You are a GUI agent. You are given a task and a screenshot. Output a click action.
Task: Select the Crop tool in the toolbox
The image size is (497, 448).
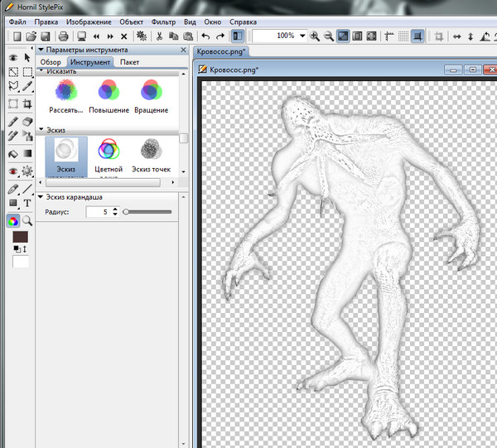click(27, 104)
